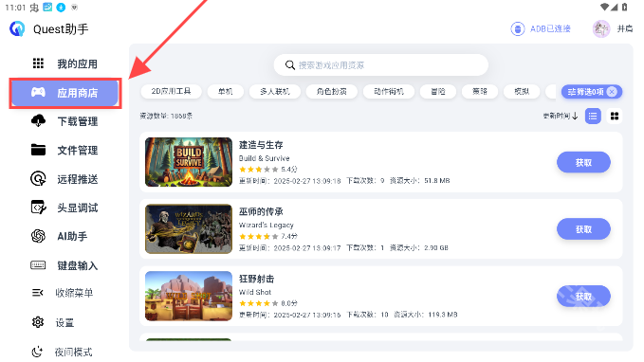
Task: Toggle 夜间模式 night mode
Action: 63,352
